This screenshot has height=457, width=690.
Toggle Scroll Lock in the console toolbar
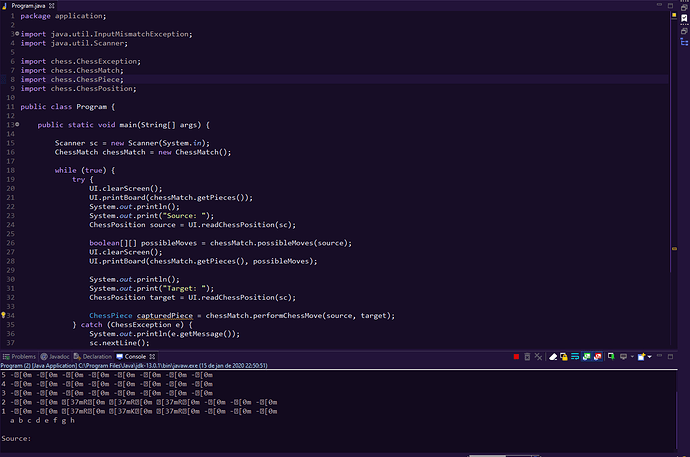564,357
